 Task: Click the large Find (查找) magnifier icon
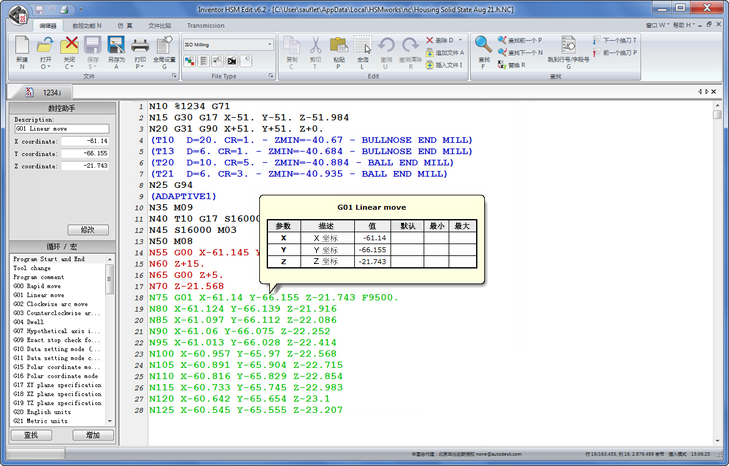[x=484, y=45]
